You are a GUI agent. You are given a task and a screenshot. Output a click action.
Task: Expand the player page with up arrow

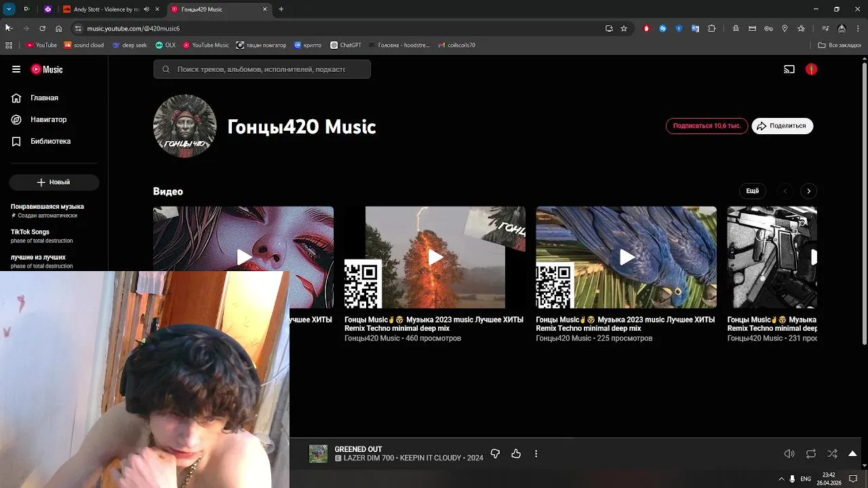pos(852,453)
